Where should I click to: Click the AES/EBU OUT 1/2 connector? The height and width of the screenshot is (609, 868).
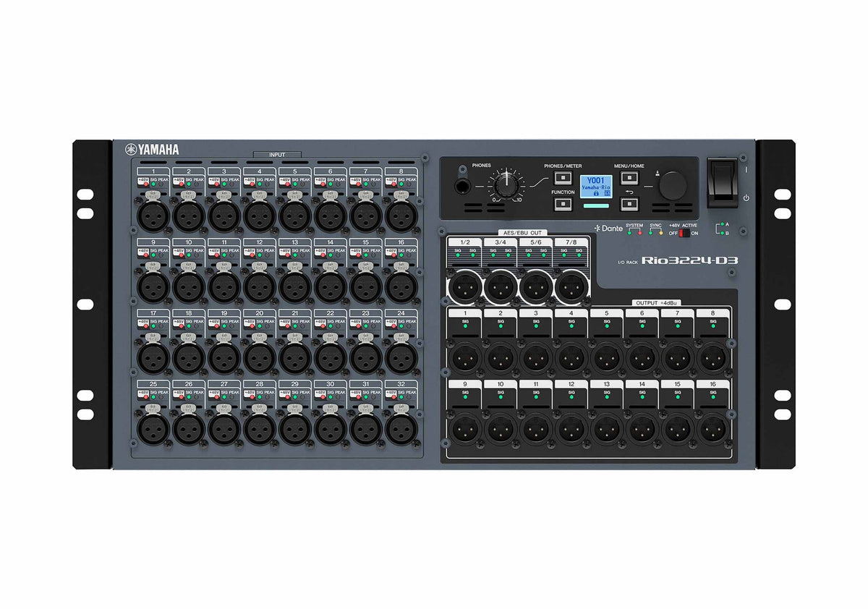(x=466, y=287)
